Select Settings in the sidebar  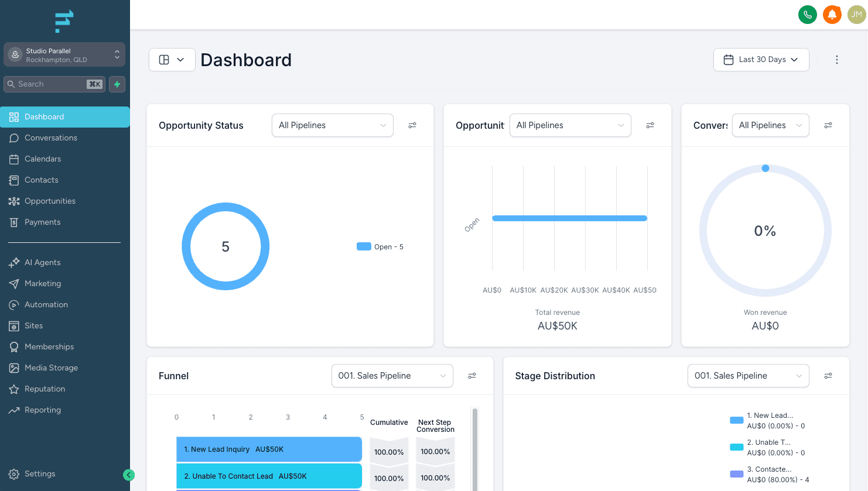pos(40,473)
